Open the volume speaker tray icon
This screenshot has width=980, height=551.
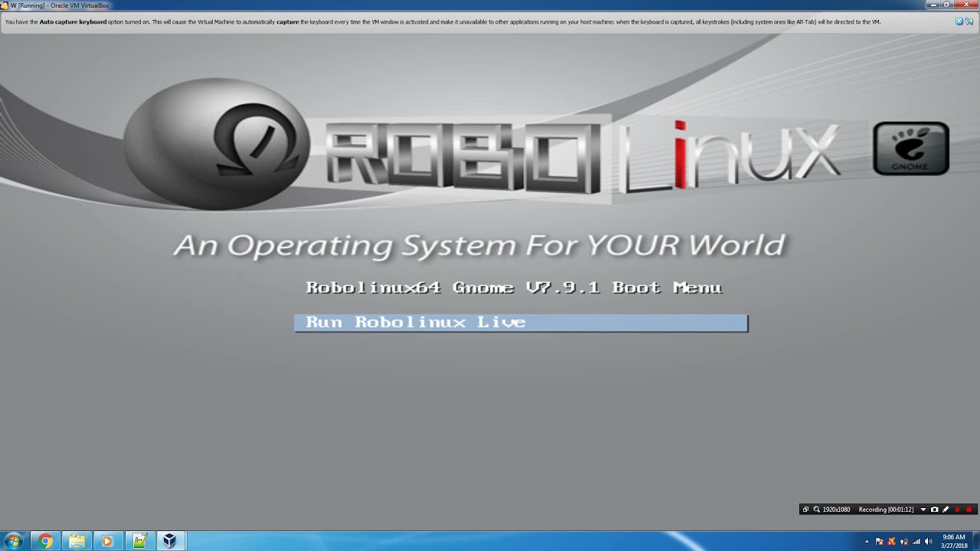coord(928,542)
